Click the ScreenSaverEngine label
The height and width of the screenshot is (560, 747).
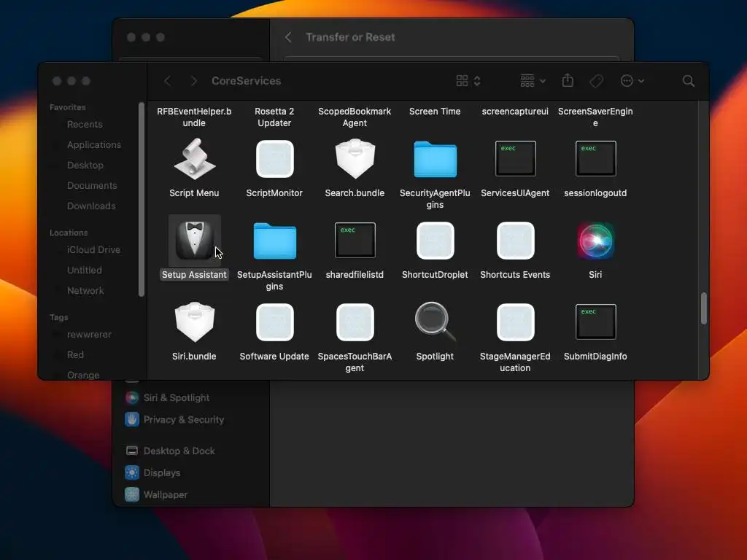[595, 117]
